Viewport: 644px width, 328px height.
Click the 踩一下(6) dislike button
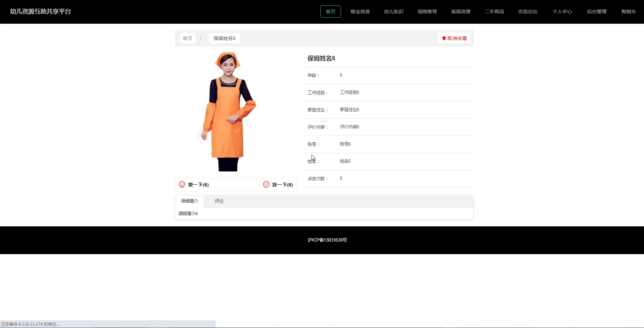click(278, 185)
